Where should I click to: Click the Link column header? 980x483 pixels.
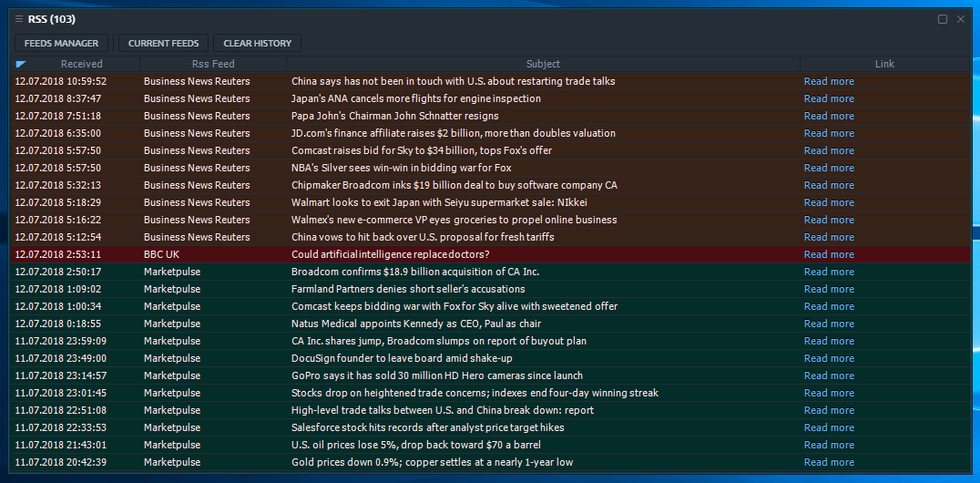[x=884, y=64]
